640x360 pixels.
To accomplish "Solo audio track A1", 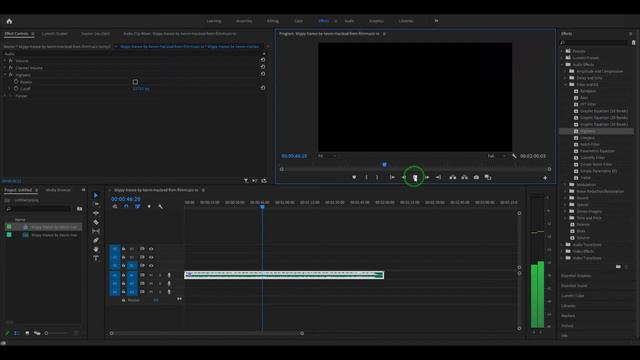I will click(x=160, y=275).
